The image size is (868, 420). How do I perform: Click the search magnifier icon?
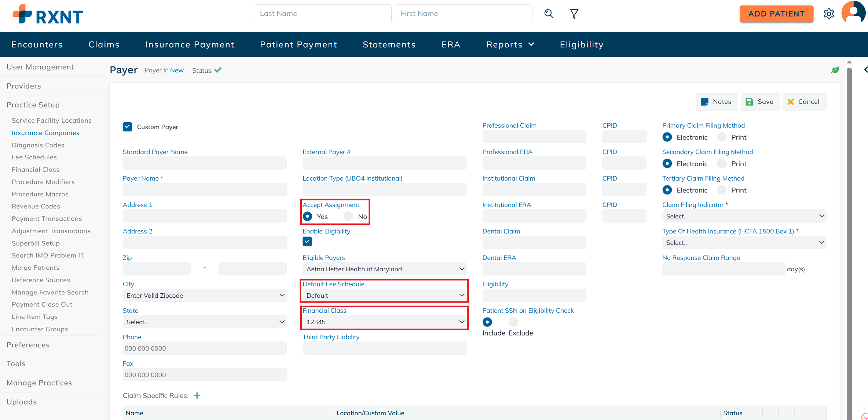[x=549, y=14]
